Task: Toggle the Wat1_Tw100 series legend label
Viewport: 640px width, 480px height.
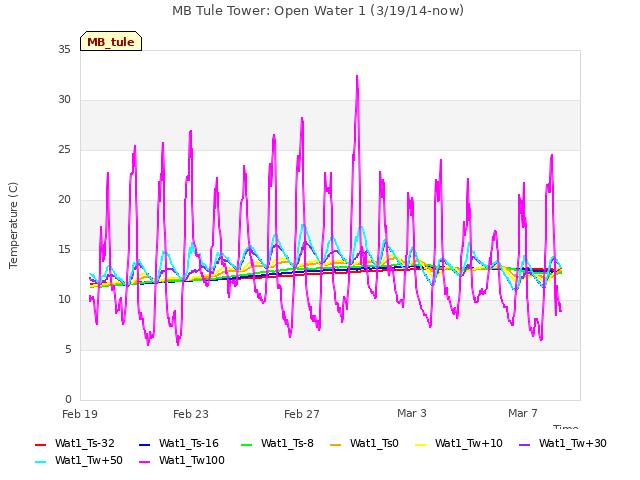Action: (x=192, y=461)
